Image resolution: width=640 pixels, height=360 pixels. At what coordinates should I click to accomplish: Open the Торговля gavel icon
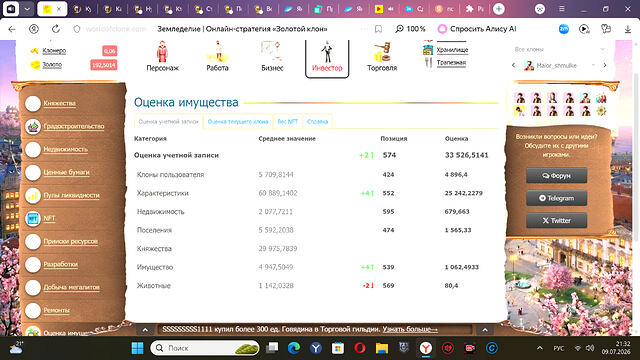(382, 51)
